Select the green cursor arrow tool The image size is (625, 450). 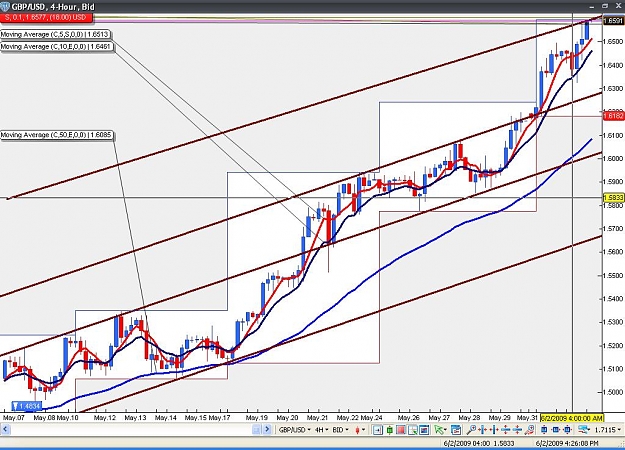coord(438,430)
